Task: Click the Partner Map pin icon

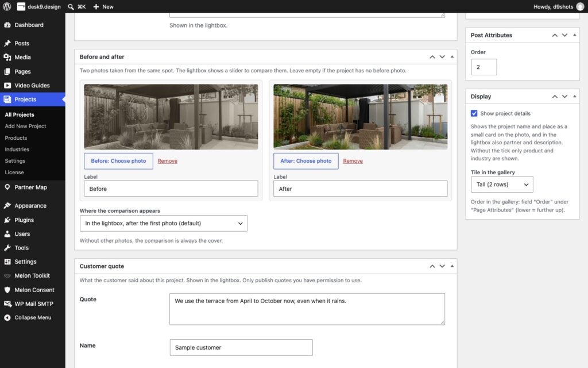Action: pos(7,187)
